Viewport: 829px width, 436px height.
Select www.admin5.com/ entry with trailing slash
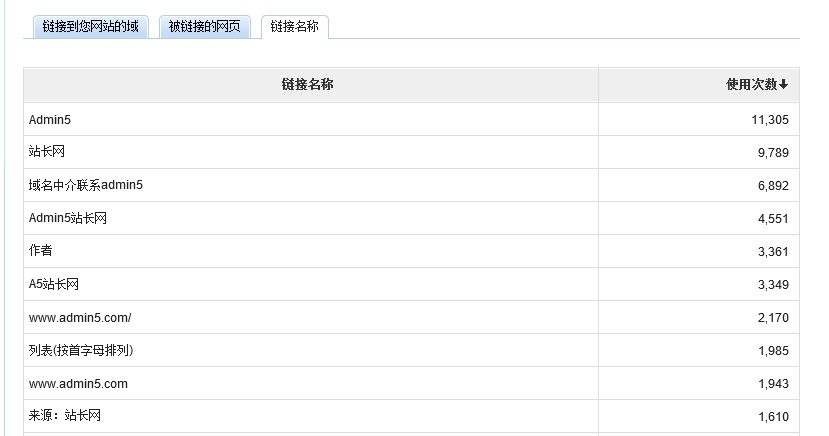[x=80, y=318]
